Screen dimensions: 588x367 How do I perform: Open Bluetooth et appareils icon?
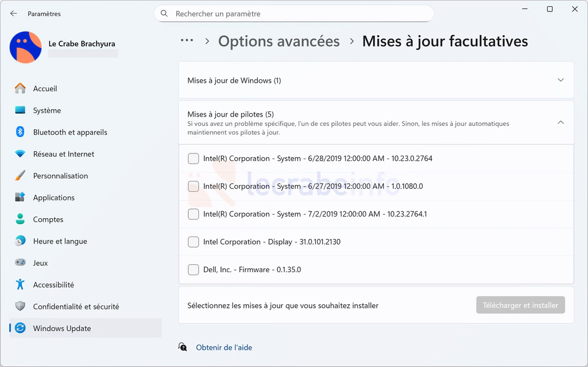[20, 132]
